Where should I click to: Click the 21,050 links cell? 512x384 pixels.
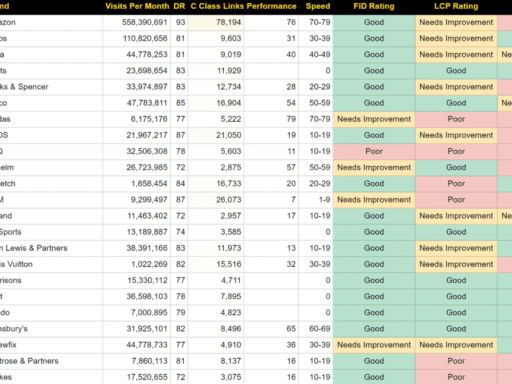click(x=216, y=135)
